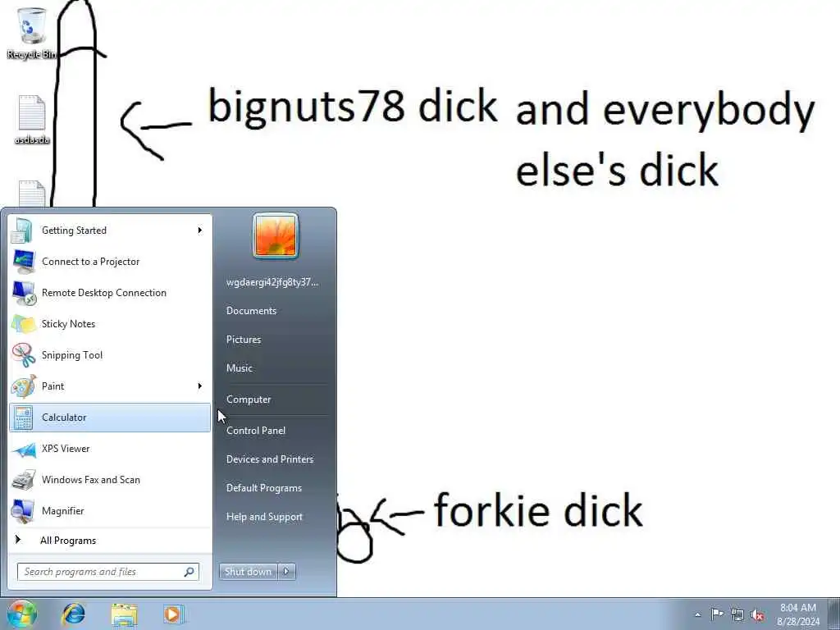Click the Action Center flag tray icon
This screenshot has width=840, height=630.
coord(717,614)
